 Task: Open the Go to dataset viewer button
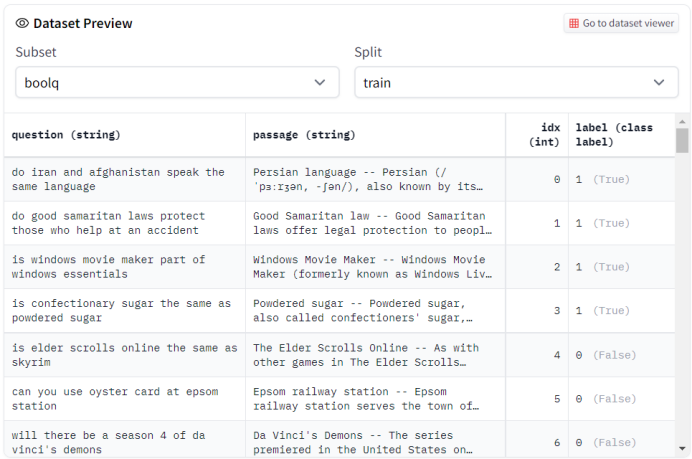pyautogui.click(x=621, y=23)
